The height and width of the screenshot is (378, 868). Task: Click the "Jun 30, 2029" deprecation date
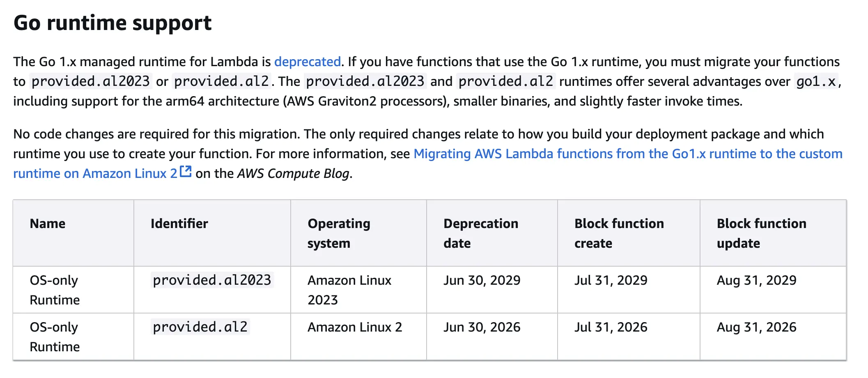tap(482, 280)
